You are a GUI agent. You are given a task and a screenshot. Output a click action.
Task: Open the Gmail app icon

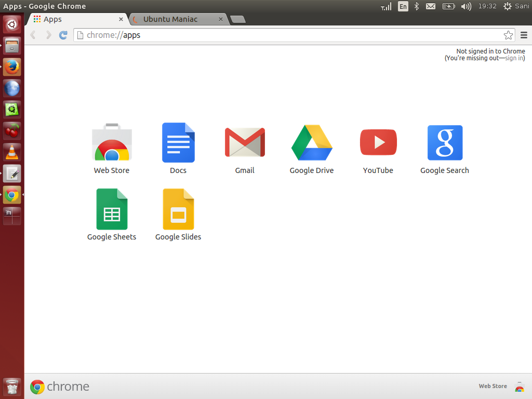coord(245,142)
